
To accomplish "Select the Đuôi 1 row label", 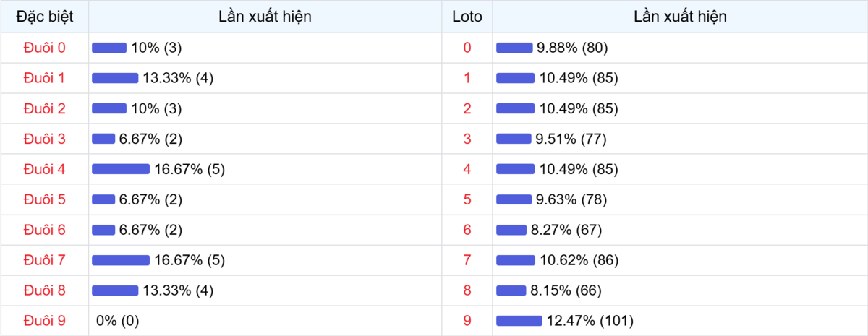I will [44, 78].
